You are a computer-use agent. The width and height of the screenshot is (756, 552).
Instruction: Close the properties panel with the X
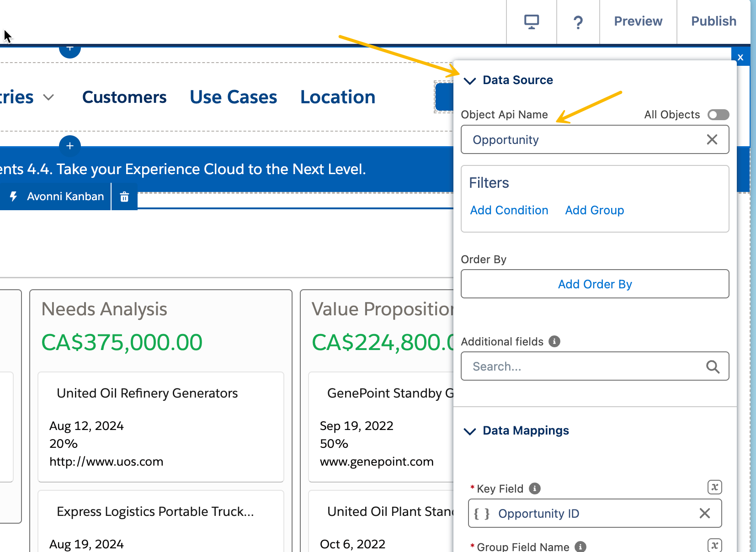tap(740, 57)
